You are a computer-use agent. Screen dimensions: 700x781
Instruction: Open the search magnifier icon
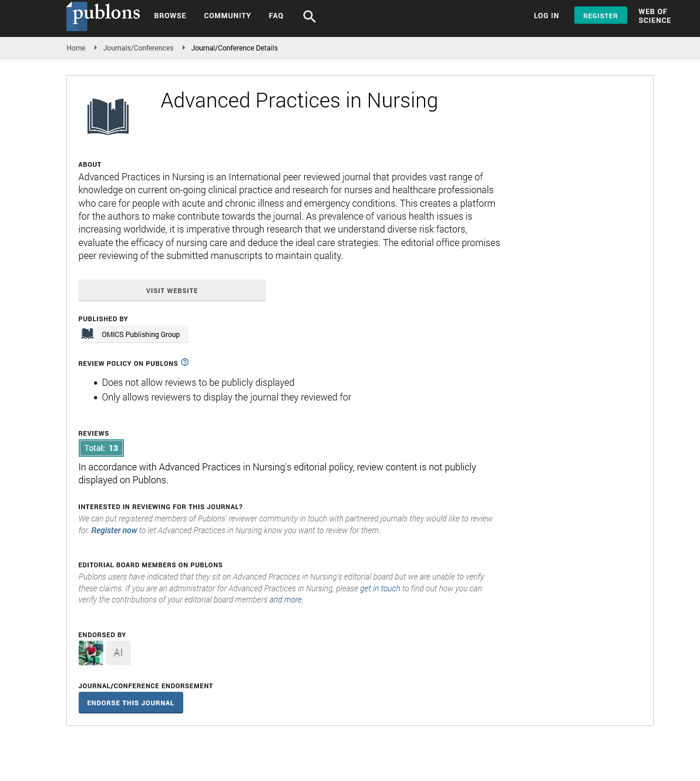point(309,16)
